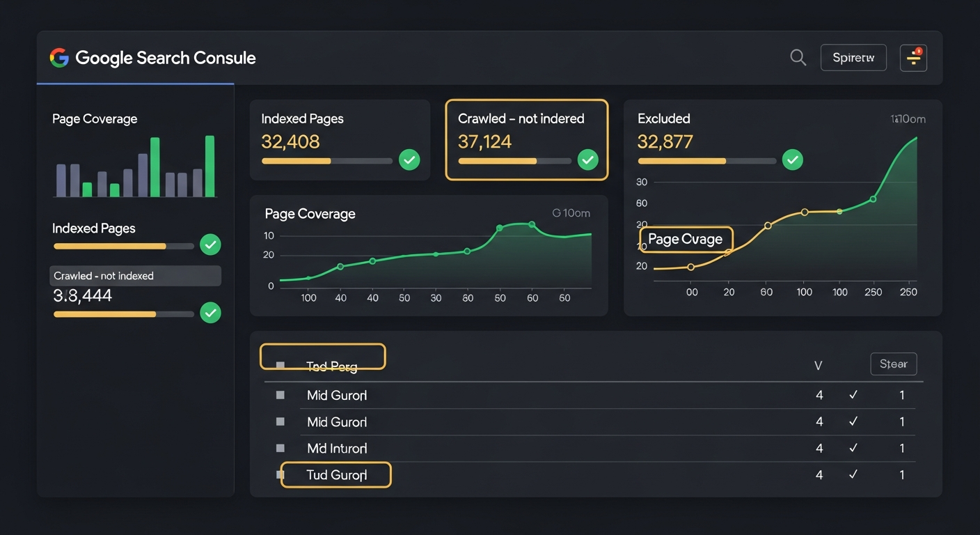Open the Excluded card title
The width and height of the screenshot is (980, 535).
click(664, 119)
